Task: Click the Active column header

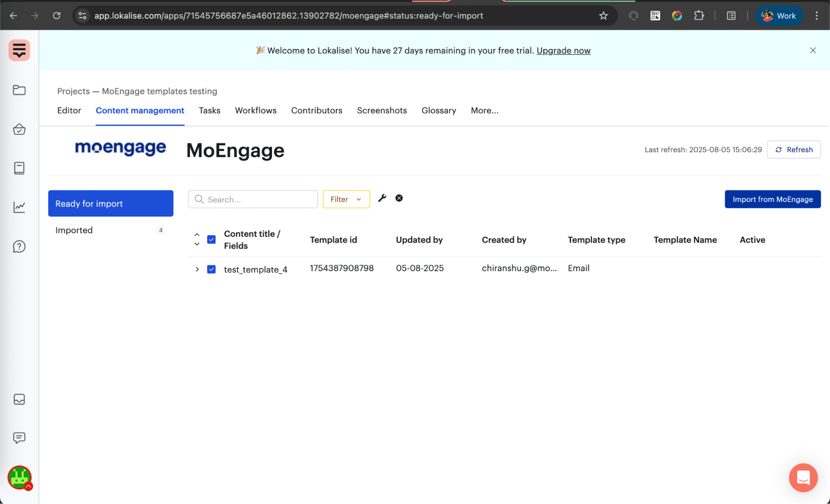Action: pos(752,240)
